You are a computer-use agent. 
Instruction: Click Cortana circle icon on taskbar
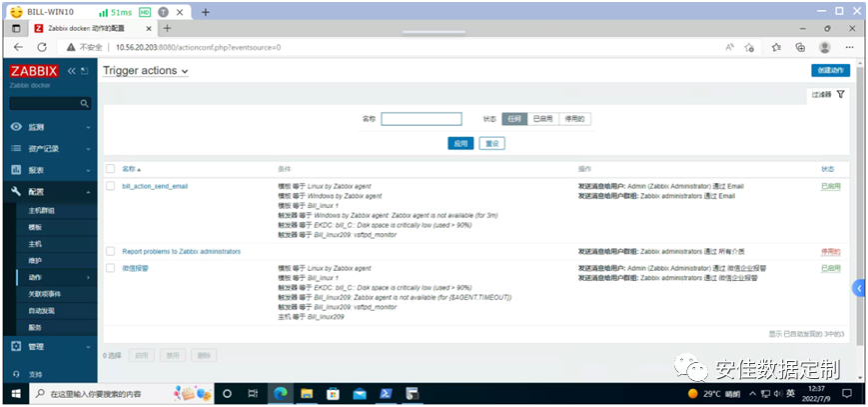tap(227, 394)
